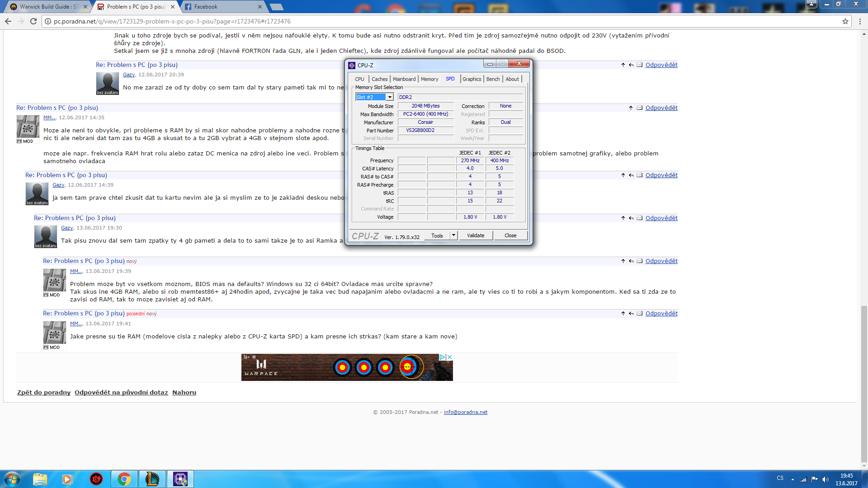
Task: Open the Graphics tab in CPU-Z
Action: (x=472, y=79)
